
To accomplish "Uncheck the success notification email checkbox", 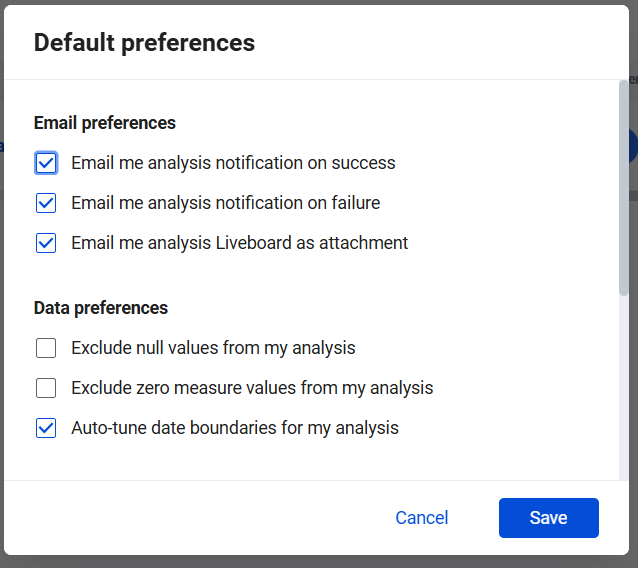I will [x=46, y=163].
